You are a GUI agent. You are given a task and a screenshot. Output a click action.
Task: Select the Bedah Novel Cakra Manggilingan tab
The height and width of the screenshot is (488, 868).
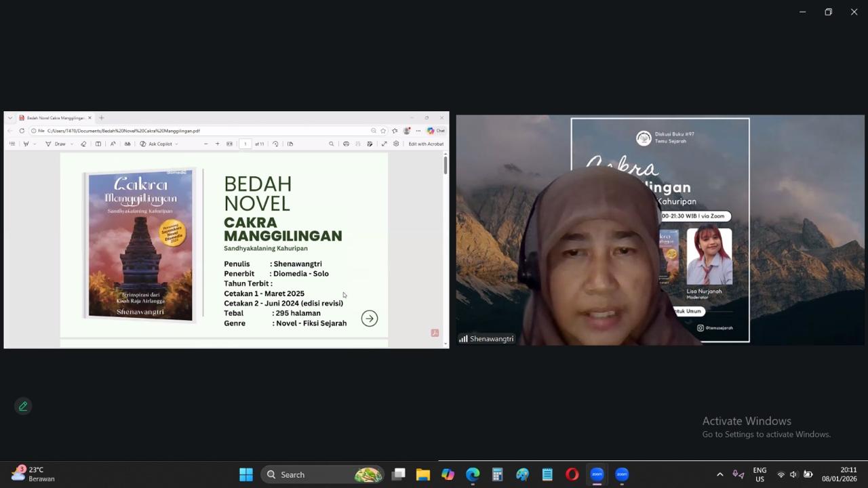(x=54, y=118)
